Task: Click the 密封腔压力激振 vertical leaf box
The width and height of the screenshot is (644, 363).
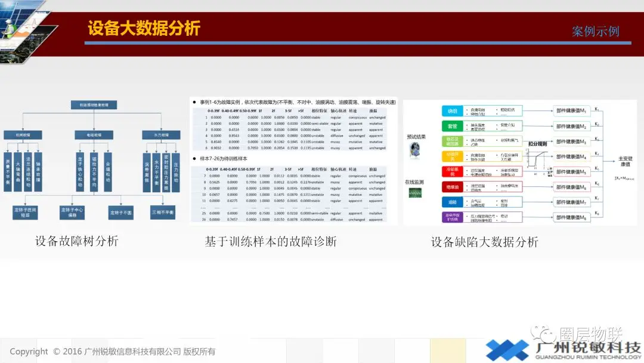Action: [166, 172]
